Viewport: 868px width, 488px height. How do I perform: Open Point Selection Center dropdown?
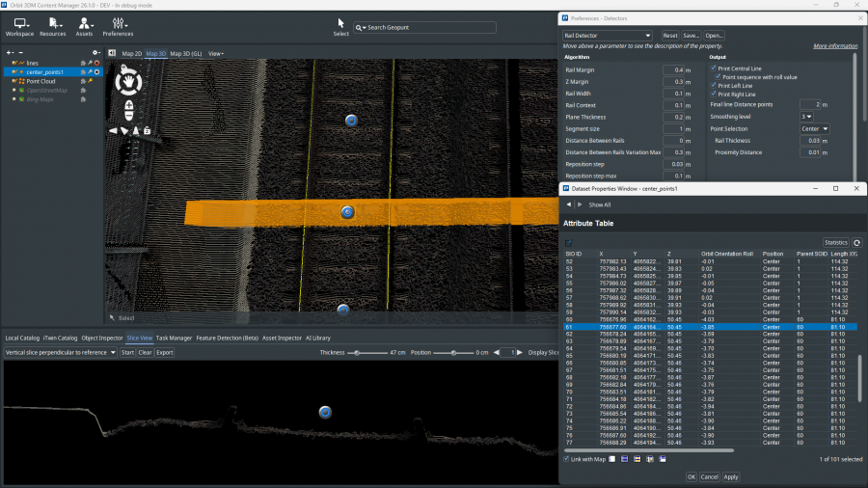(815, 129)
